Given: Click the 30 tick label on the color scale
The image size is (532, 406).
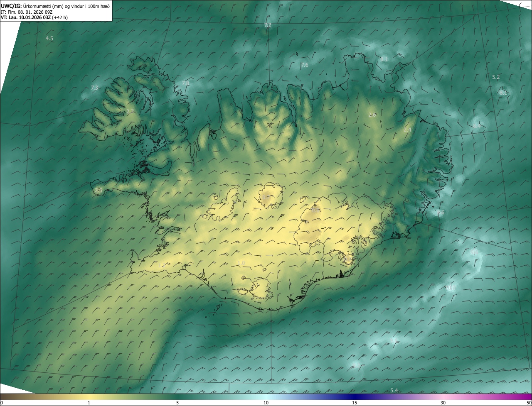Looking at the screenshot, I should tap(443, 403).
